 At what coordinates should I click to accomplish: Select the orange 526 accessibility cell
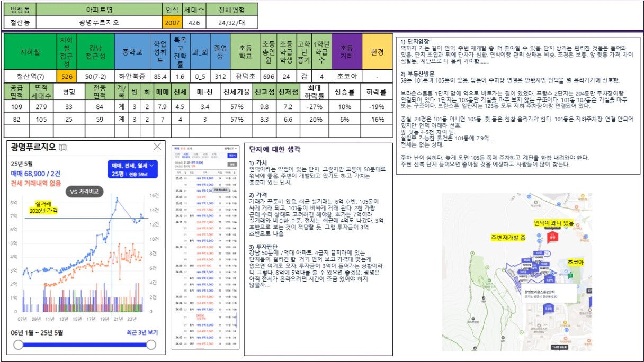click(67, 76)
